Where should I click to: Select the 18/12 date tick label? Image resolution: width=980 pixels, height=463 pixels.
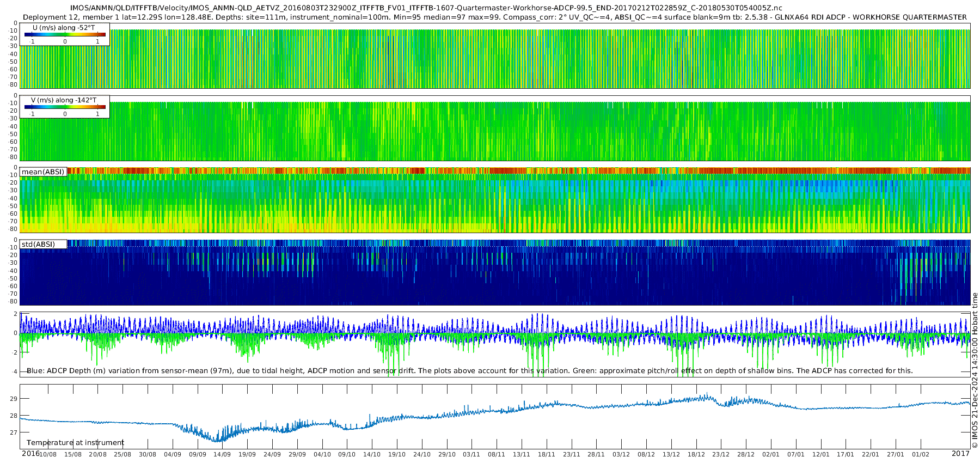click(696, 454)
